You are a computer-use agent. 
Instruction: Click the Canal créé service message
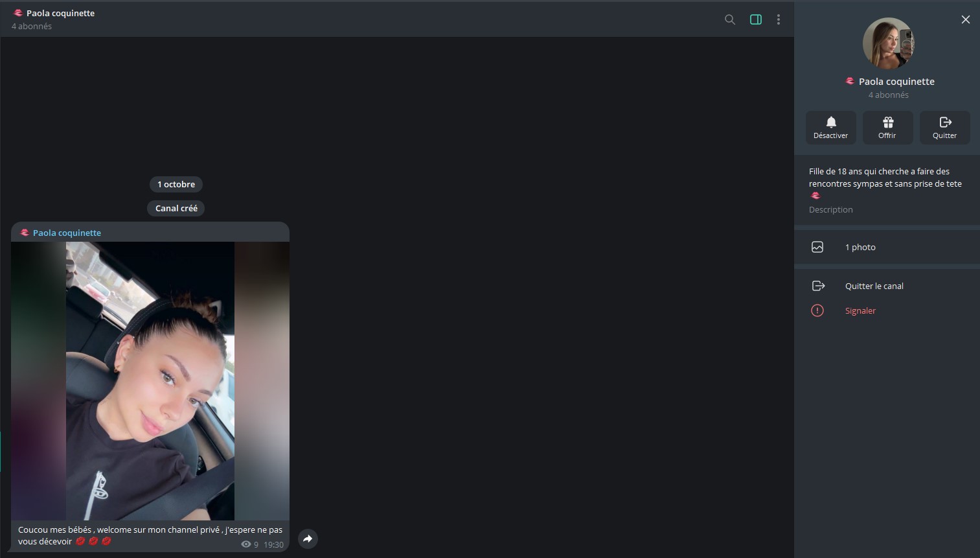(x=176, y=208)
